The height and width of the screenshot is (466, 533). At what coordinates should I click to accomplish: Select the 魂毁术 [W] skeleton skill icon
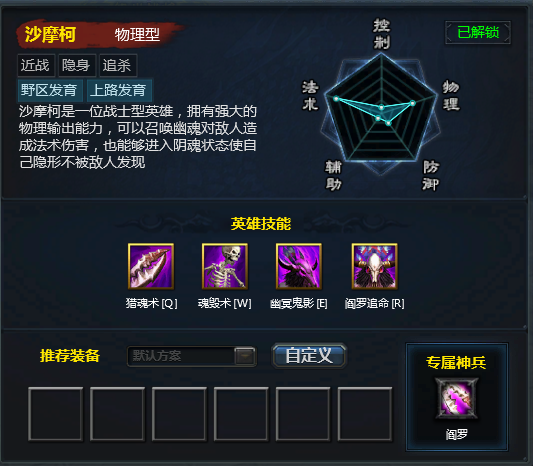click(225, 266)
